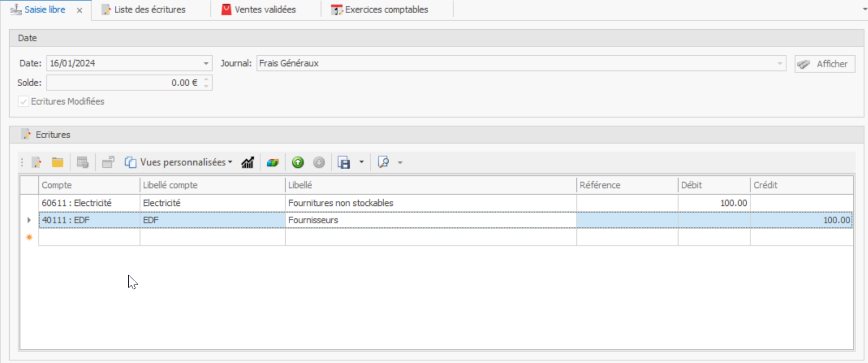868x363 pixels.
Task: Toggle the Ecritures Modifiées checkbox
Action: click(x=23, y=101)
